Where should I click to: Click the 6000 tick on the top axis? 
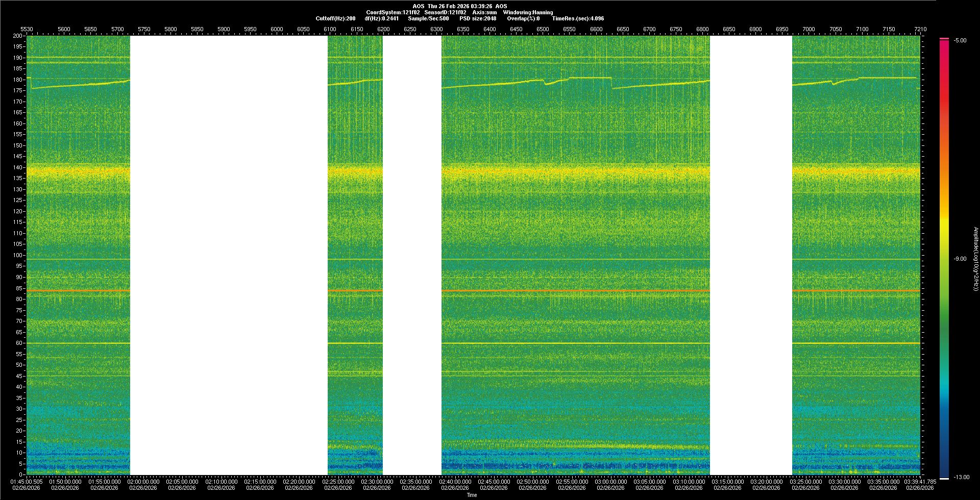coord(277,29)
